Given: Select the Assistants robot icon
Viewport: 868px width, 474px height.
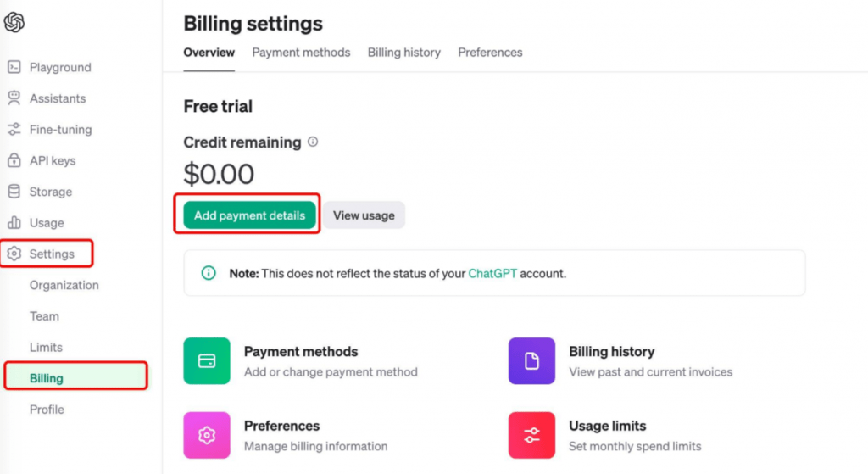Looking at the screenshot, I should pos(14,98).
